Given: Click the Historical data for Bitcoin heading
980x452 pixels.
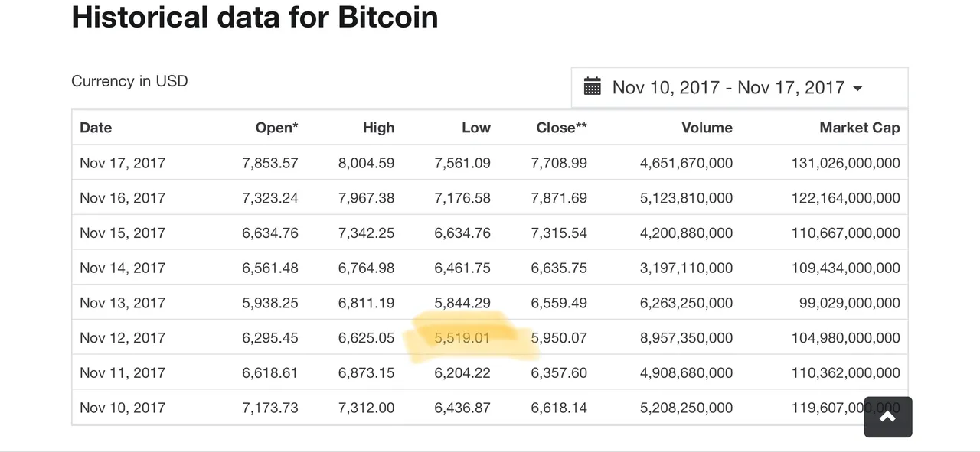Looking at the screenshot, I should click(x=255, y=17).
